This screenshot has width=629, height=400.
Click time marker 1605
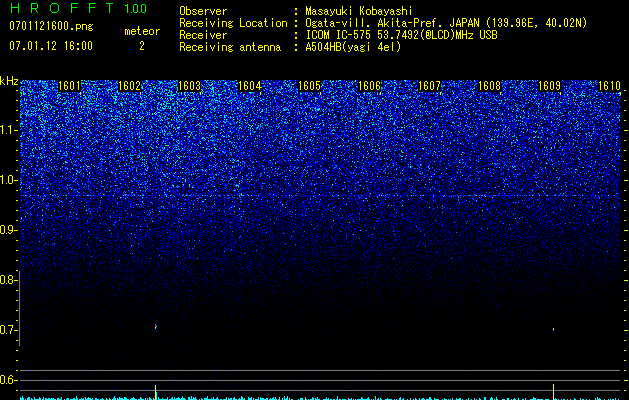click(310, 86)
